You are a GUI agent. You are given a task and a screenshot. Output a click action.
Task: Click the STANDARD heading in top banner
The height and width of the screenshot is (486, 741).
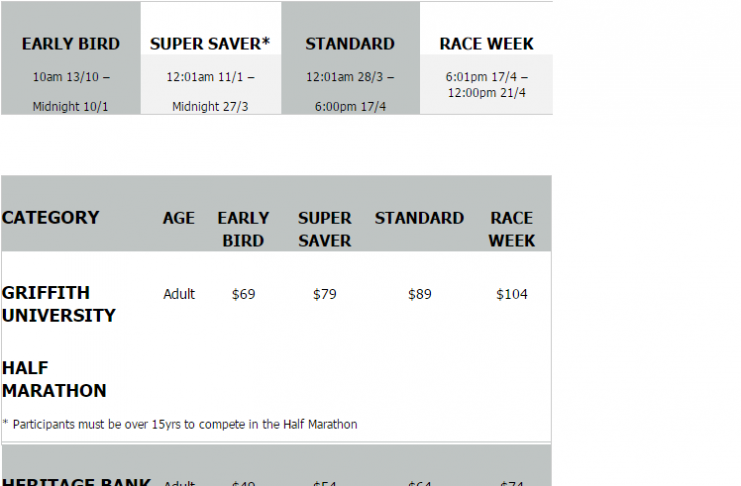click(350, 44)
